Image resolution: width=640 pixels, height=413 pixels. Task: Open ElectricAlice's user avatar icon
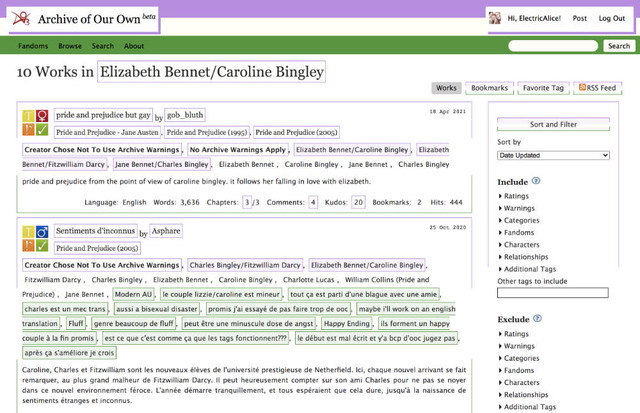click(495, 18)
